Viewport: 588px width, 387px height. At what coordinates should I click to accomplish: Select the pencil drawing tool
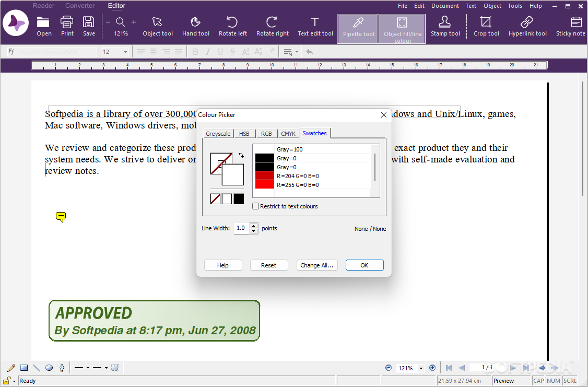[11, 368]
